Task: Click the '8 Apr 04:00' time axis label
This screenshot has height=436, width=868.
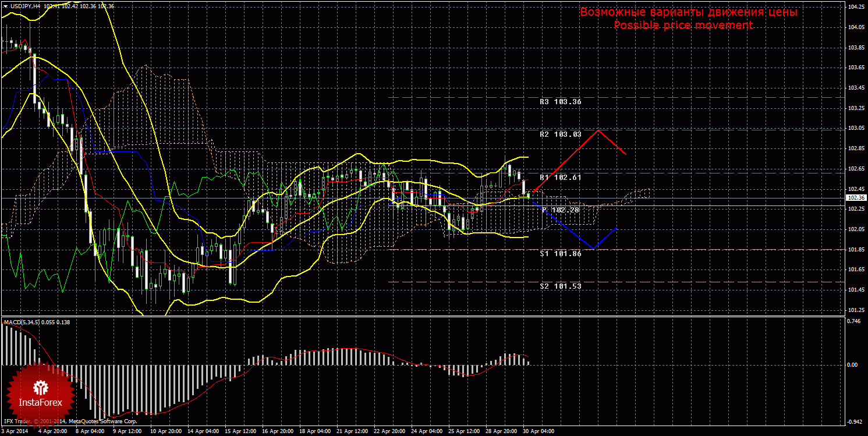Action: coord(90,432)
